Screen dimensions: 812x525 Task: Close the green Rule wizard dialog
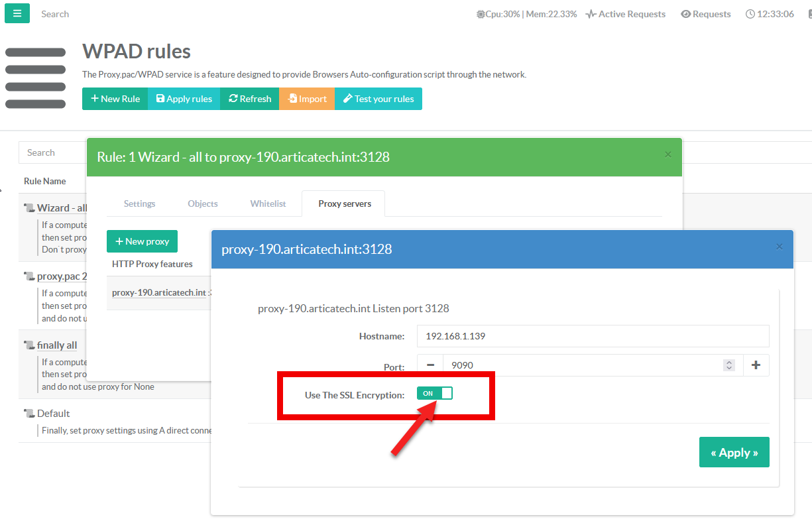tap(667, 154)
